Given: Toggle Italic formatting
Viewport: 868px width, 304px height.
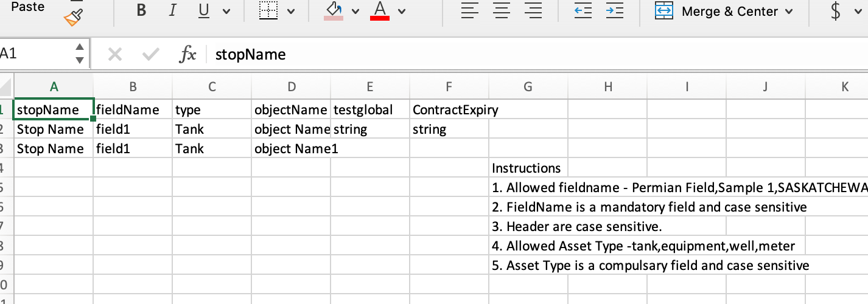Looking at the screenshot, I should 173,11.
